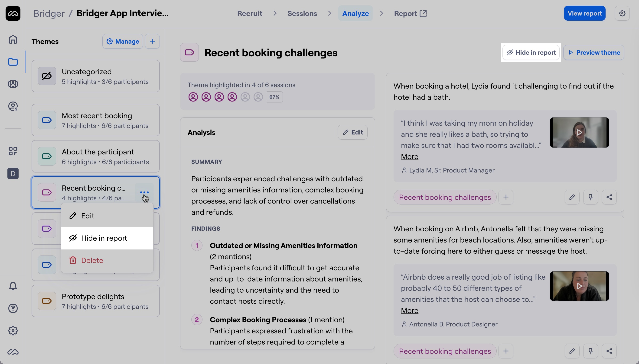Open the help icon near the bottom

[x=13, y=309]
